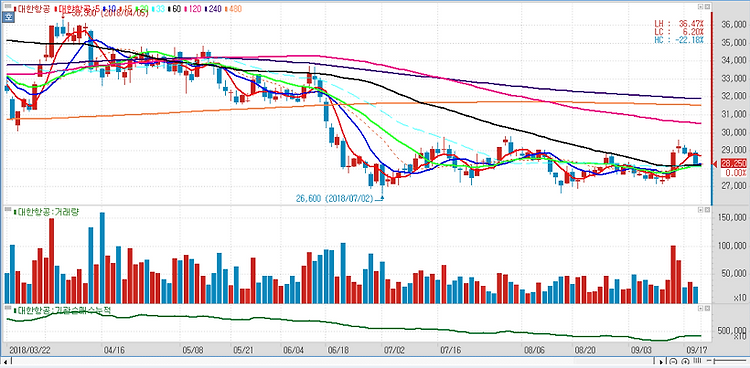
Task: Click the 'LC : 6.20%' statistic
Action: [679, 31]
